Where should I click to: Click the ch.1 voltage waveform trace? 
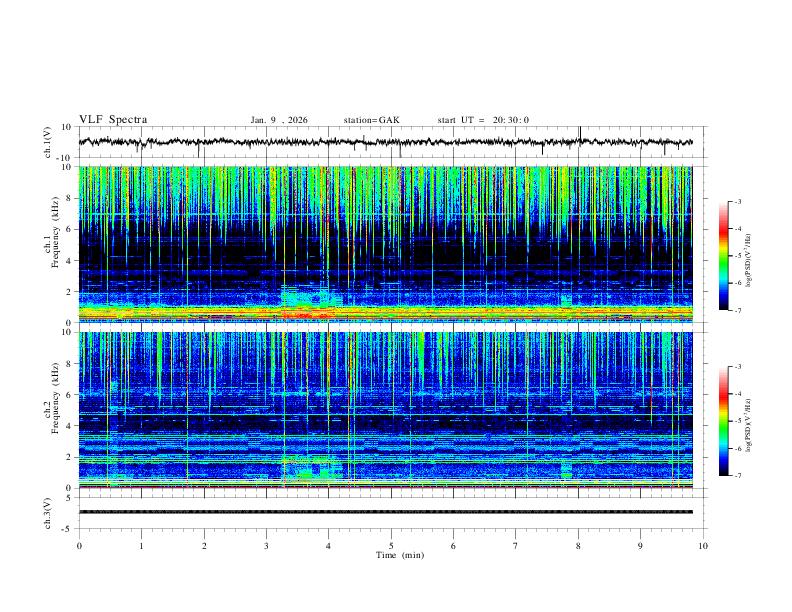[x=385, y=142]
